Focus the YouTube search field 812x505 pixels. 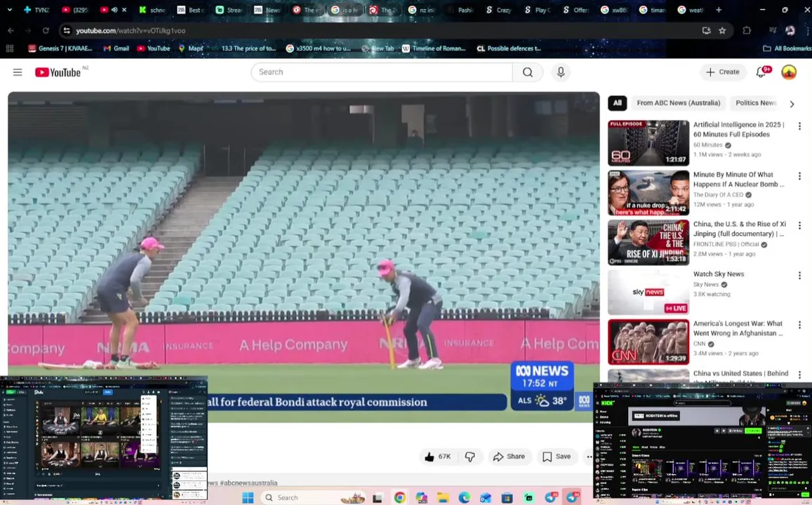tap(382, 72)
